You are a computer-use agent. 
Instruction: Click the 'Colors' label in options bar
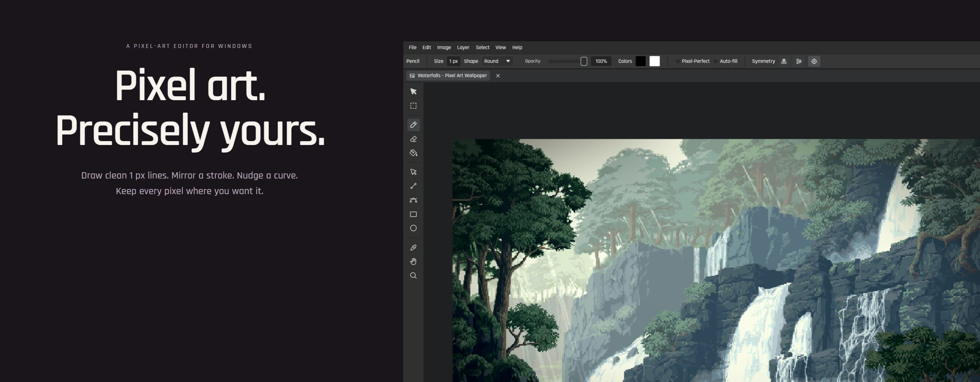coord(625,61)
